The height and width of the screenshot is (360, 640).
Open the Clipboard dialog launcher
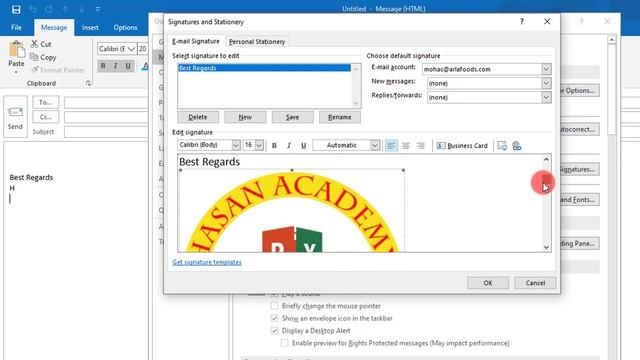coord(88,83)
